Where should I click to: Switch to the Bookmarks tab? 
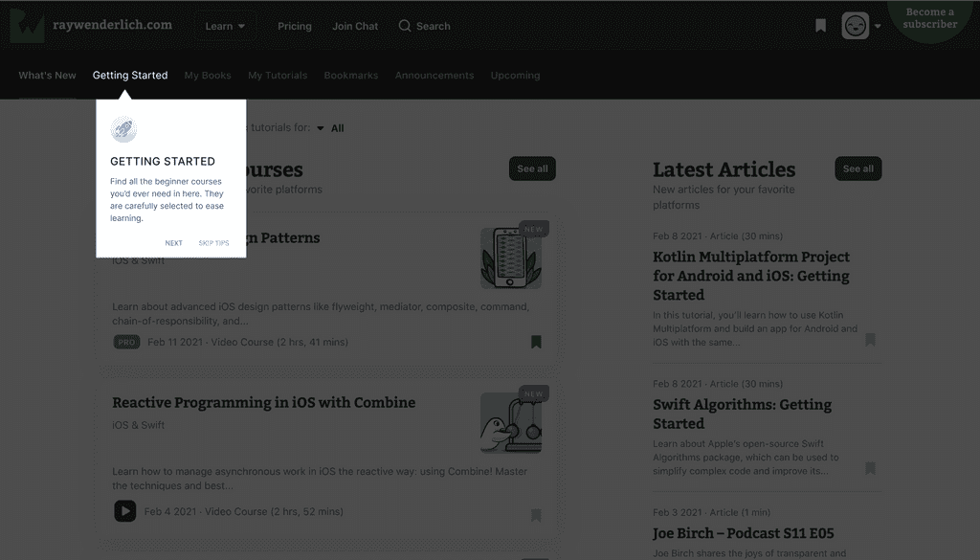(350, 75)
